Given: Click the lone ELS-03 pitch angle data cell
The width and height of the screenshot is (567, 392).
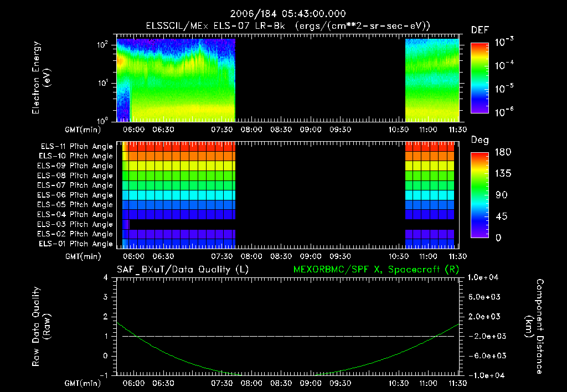Looking at the screenshot, I should coord(126,224).
